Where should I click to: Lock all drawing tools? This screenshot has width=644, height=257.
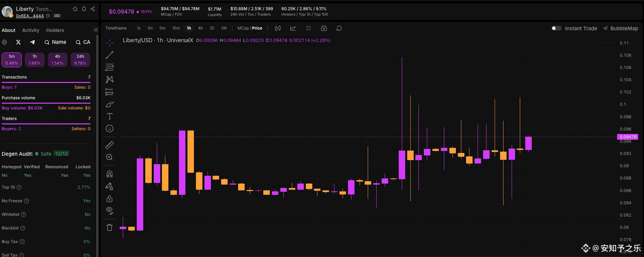110,199
